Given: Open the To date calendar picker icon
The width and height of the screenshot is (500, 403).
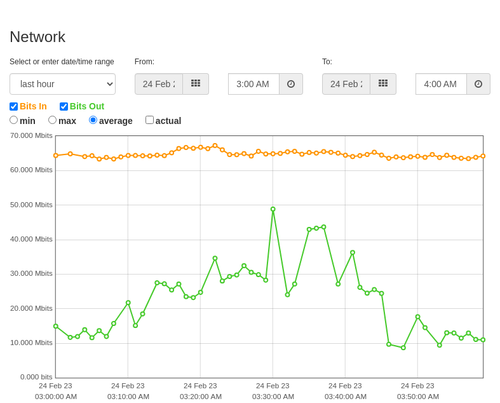Looking at the screenshot, I should tap(383, 84).
